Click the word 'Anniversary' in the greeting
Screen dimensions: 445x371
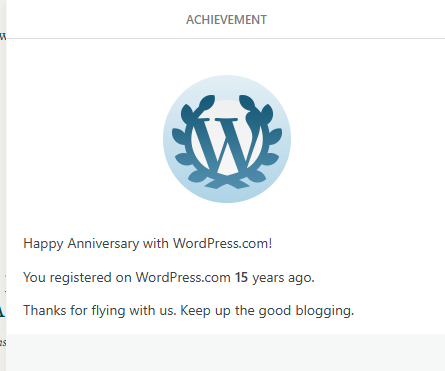(x=103, y=244)
